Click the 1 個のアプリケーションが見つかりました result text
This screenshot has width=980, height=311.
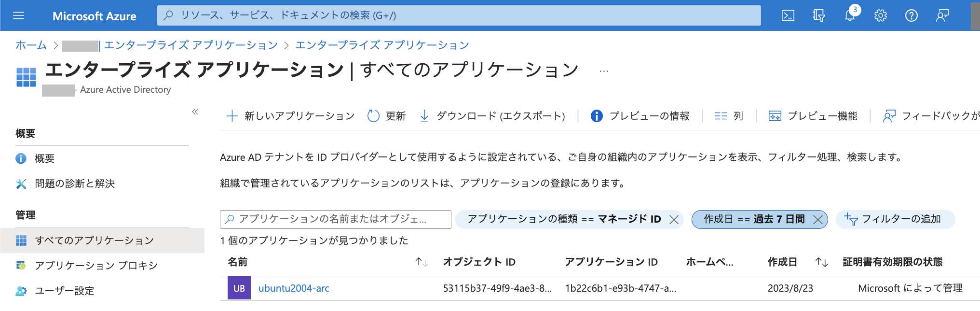click(x=314, y=240)
